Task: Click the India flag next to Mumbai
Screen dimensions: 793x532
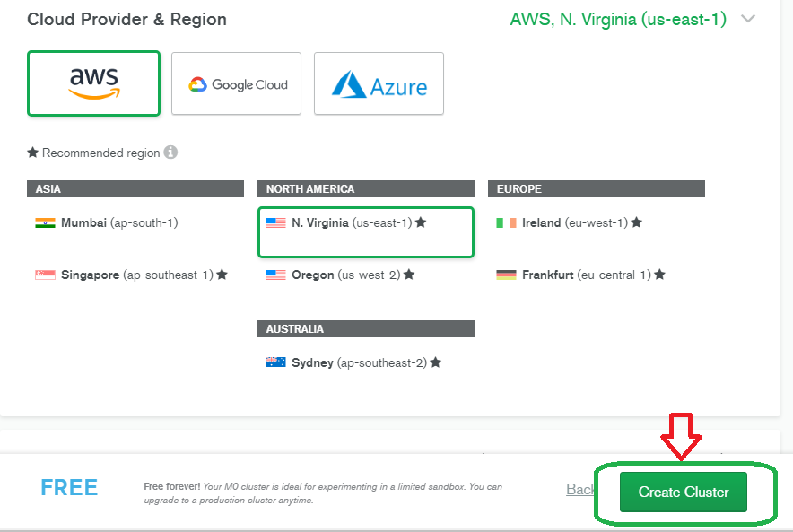Action: (x=45, y=223)
